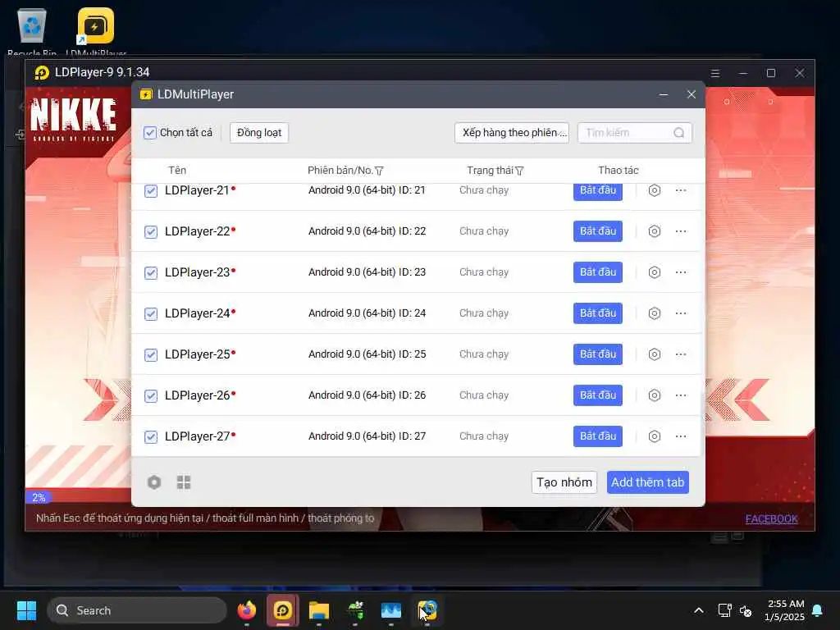
Task: Uncheck the LDPlayer-22 checkbox
Action: click(151, 232)
